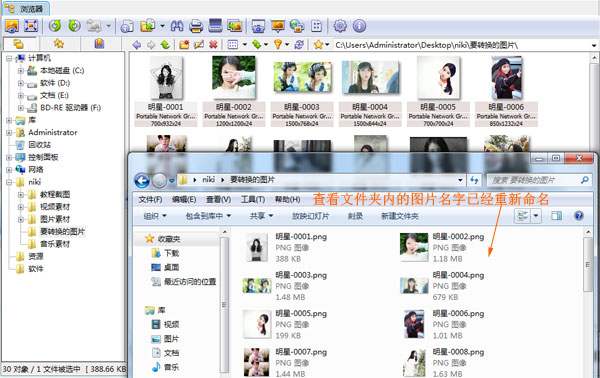Open the scanner acquire icon
This screenshot has height=378, width=600.
215,26
